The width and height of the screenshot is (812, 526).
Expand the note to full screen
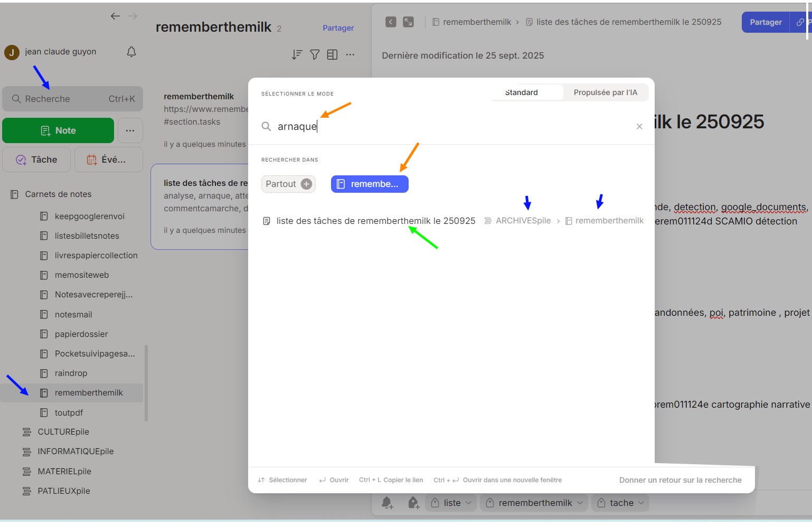(408, 22)
